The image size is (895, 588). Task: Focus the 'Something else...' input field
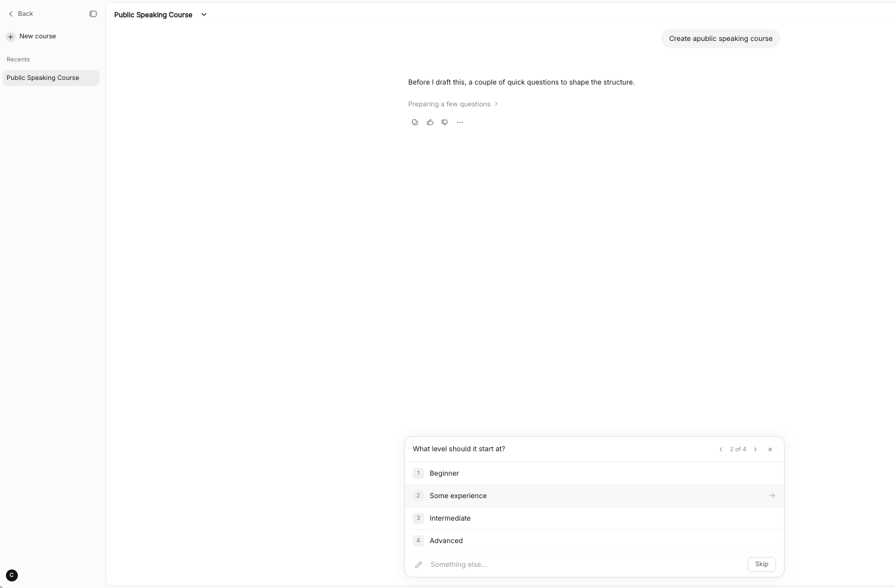click(x=585, y=564)
